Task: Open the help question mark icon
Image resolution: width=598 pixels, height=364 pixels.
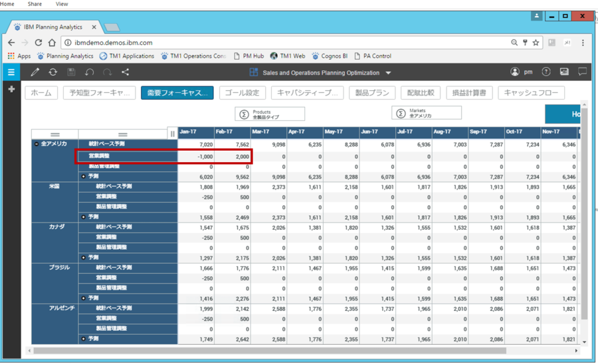Action: click(546, 72)
